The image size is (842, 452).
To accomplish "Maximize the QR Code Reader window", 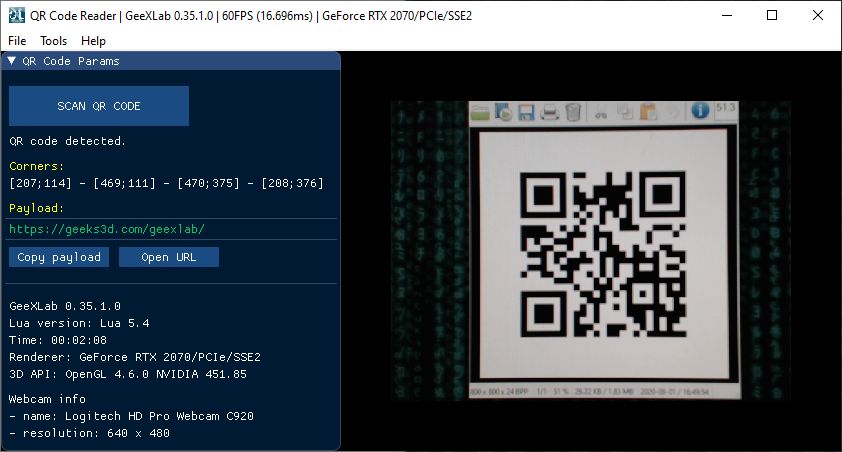I will 772,15.
